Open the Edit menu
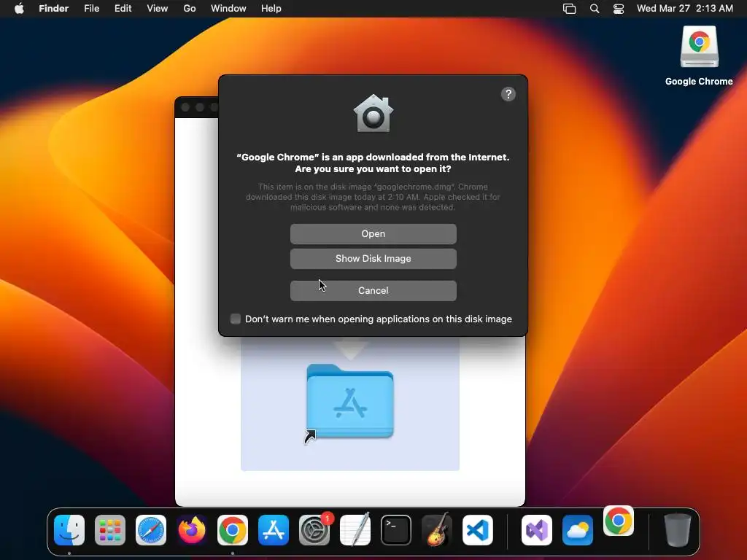 123,9
